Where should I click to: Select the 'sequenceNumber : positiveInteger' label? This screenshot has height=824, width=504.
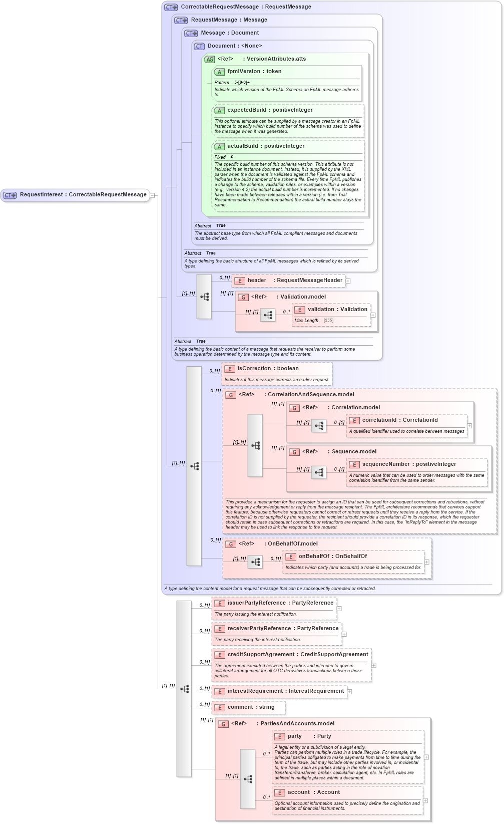(x=409, y=464)
